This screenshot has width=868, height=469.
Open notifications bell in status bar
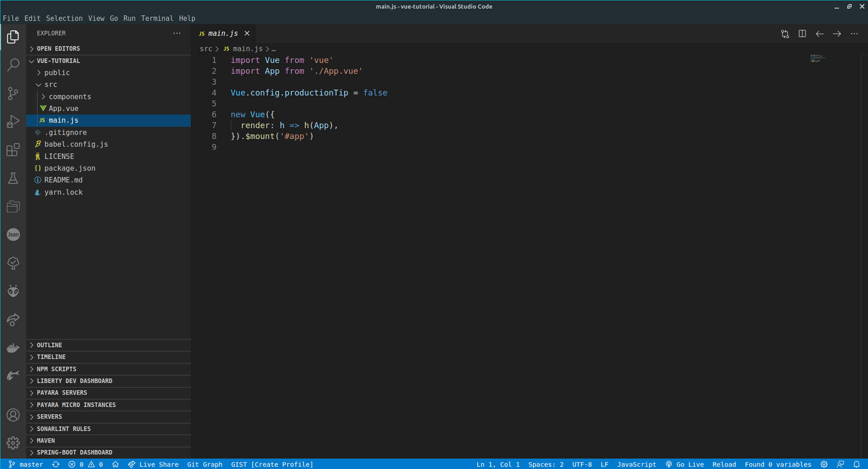pyautogui.click(x=856, y=464)
